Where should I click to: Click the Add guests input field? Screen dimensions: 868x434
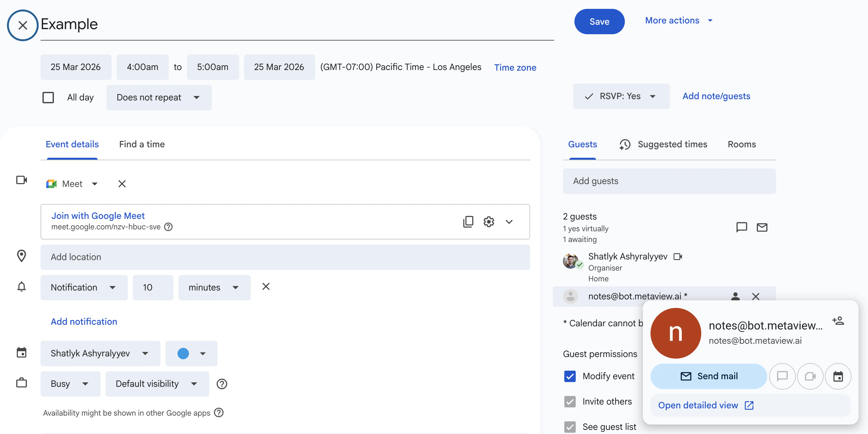click(x=669, y=181)
